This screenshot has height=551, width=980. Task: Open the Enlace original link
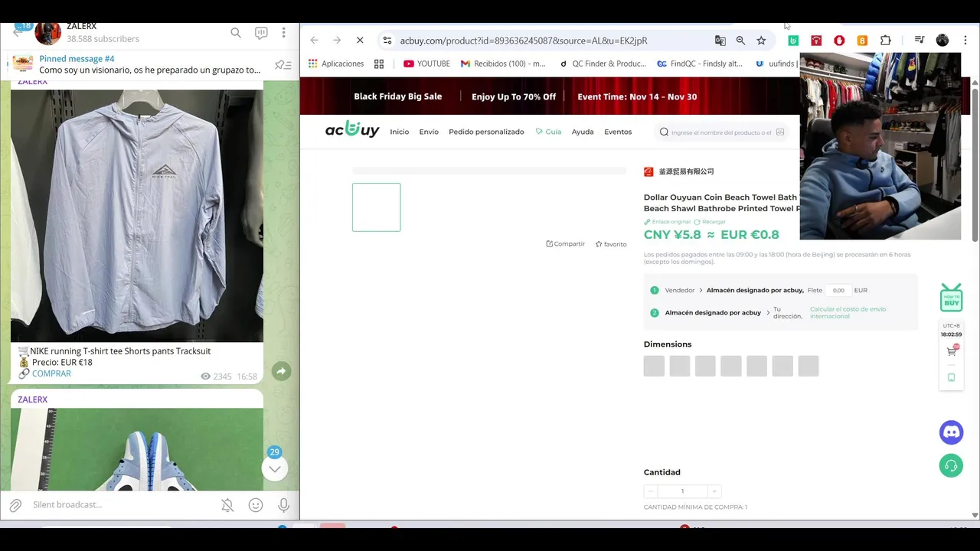[x=667, y=222]
